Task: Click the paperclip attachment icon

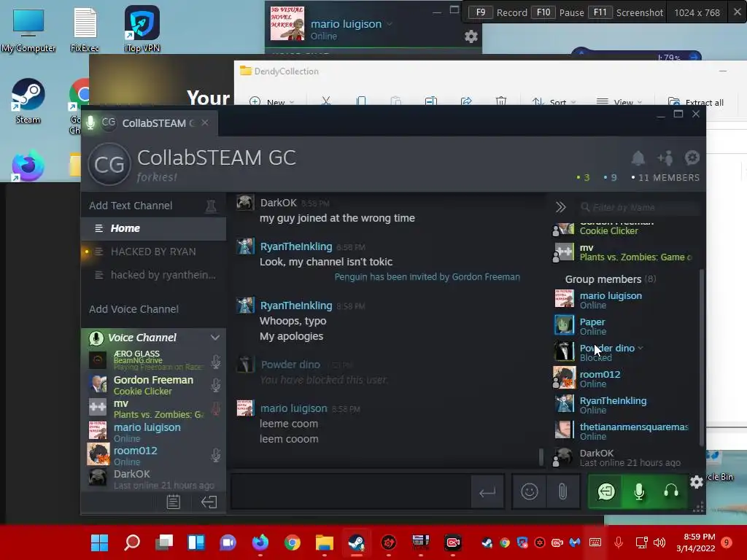Action: (x=562, y=491)
